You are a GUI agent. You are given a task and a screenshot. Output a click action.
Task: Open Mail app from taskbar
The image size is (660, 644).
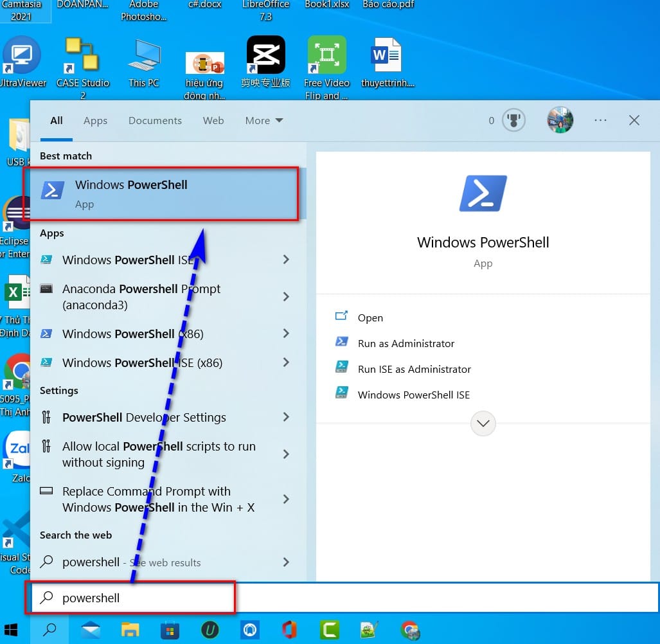coord(91,630)
